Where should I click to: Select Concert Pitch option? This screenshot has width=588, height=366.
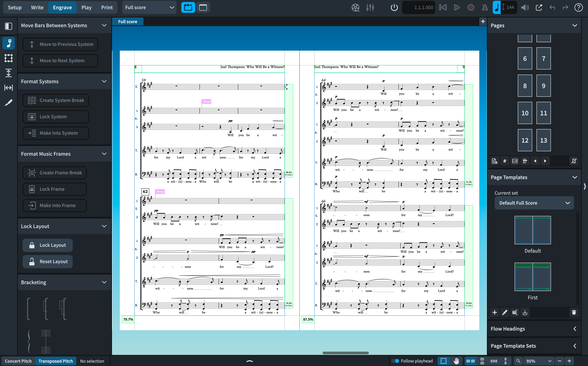point(18,361)
